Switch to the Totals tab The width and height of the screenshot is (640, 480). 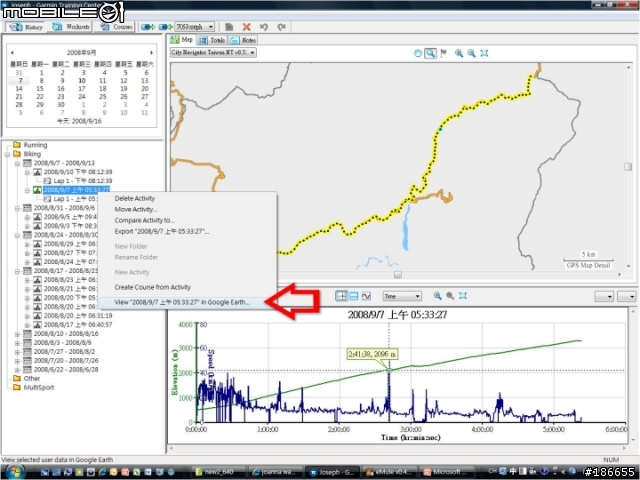tap(211, 40)
